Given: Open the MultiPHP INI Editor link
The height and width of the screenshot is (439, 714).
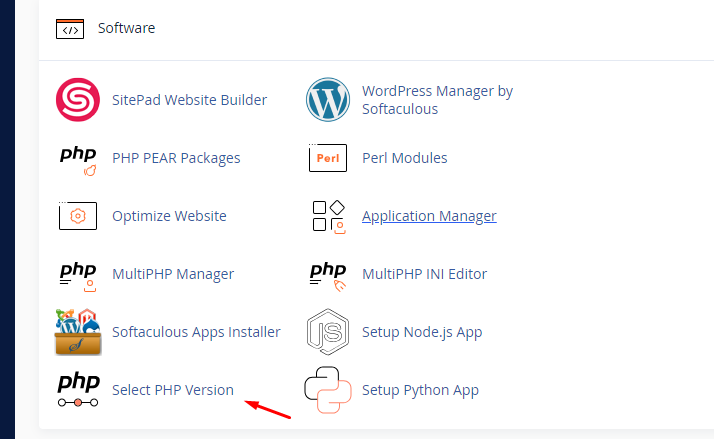Looking at the screenshot, I should pos(424,274).
